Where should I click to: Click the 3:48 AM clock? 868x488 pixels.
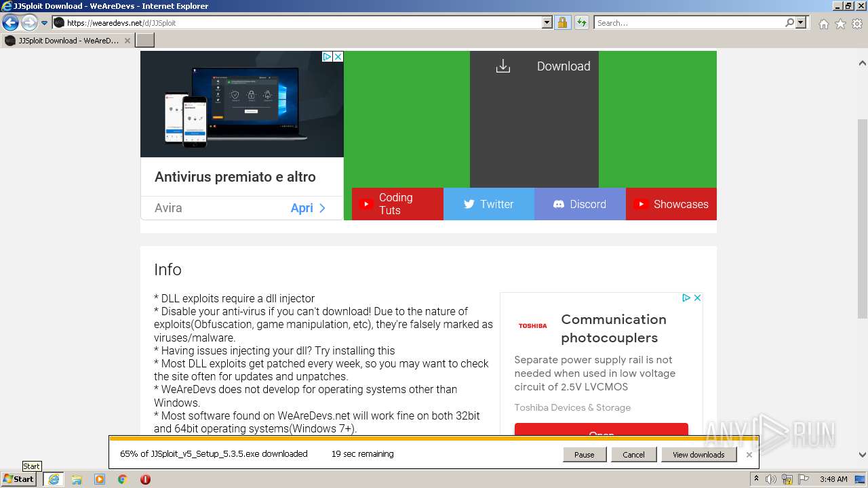point(833,479)
